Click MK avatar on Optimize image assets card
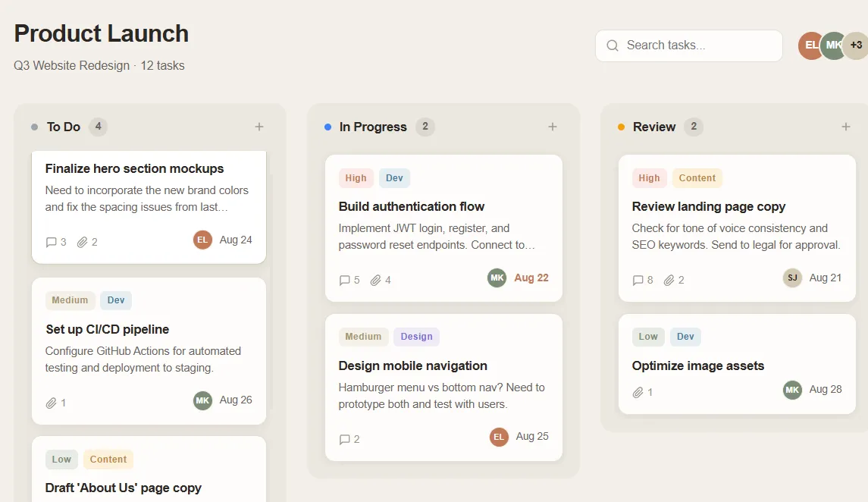The height and width of the screenshot is (502, 868). tap(792, 390)
